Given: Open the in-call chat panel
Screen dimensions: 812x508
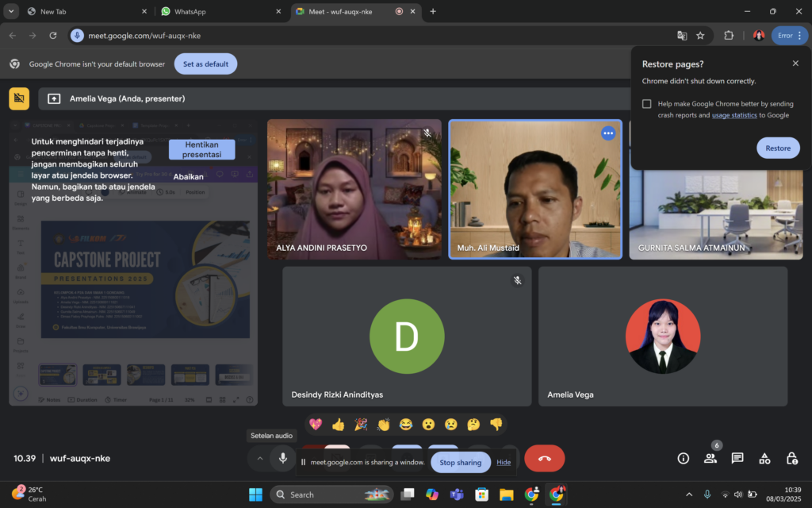Looking at the screenshot, I should [737, 458].
